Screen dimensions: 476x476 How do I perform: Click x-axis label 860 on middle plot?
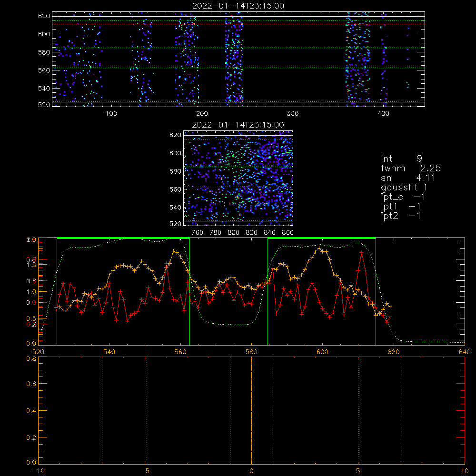[x=288, y=233]
